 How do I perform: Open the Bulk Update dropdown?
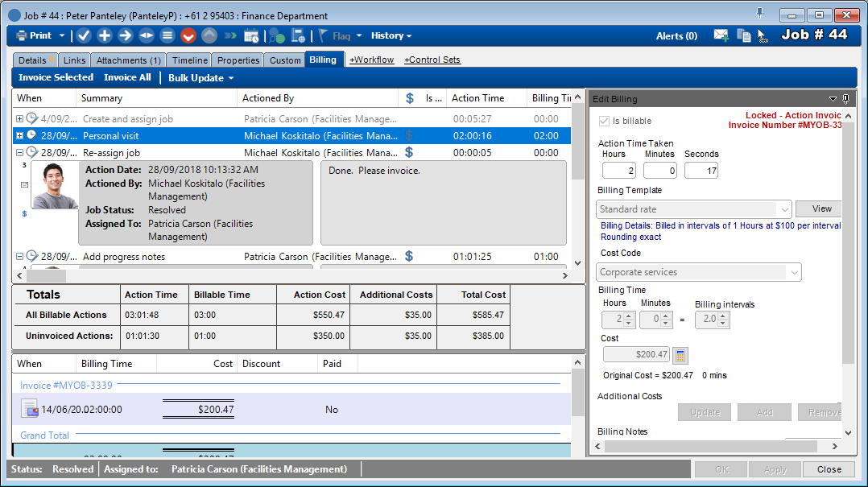(201, 78)
